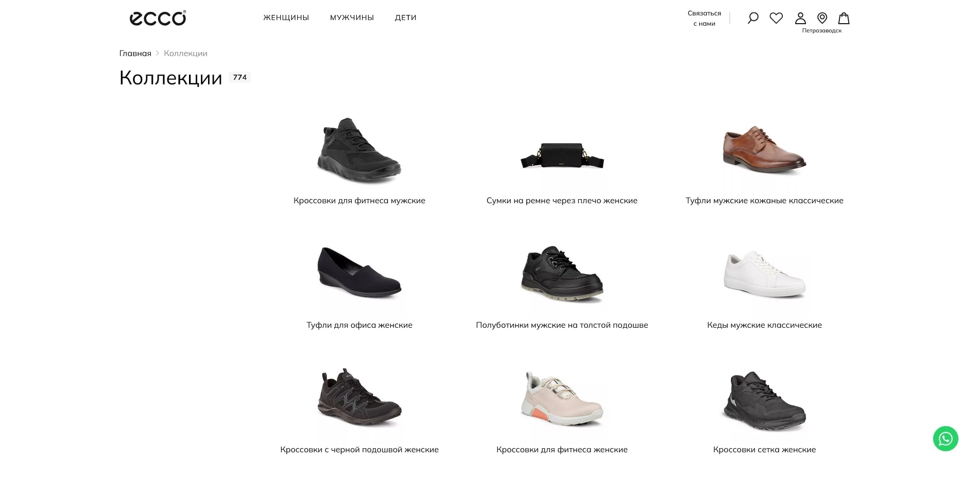Click the ECCO logo
980x477 pixels.
click(158, 18)
